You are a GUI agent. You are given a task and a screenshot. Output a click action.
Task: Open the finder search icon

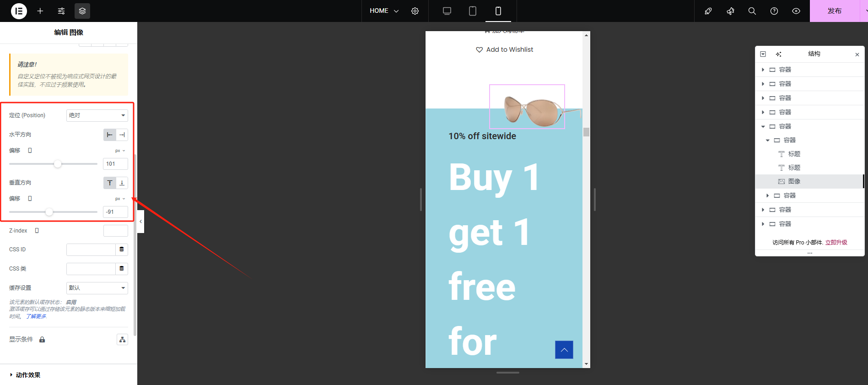(x=752, y=11)
